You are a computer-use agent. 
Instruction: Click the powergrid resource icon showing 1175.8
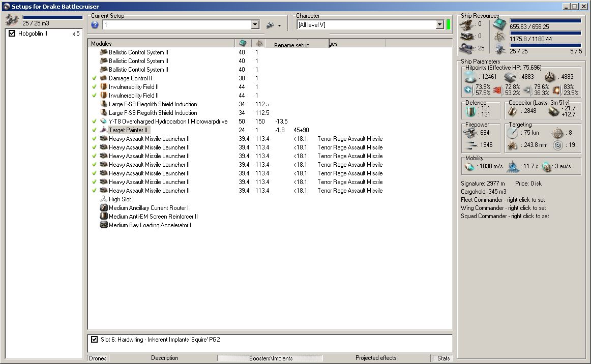[500, 37]
